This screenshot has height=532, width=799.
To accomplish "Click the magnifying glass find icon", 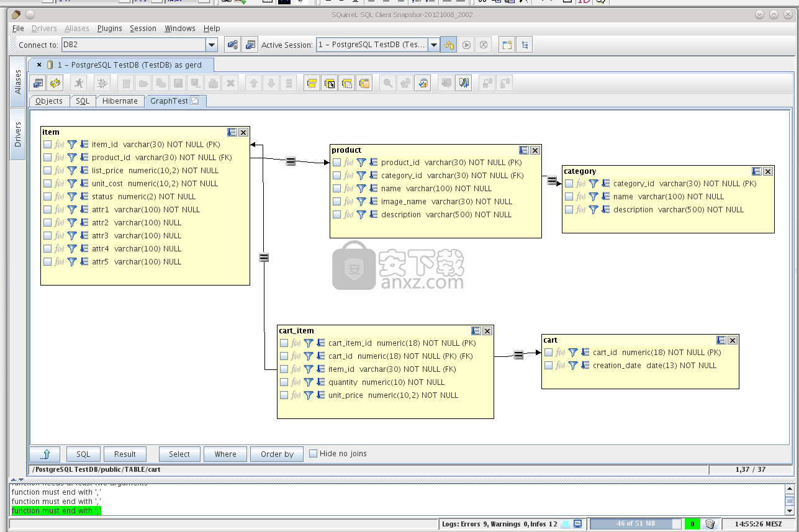I will click(388, 83).
